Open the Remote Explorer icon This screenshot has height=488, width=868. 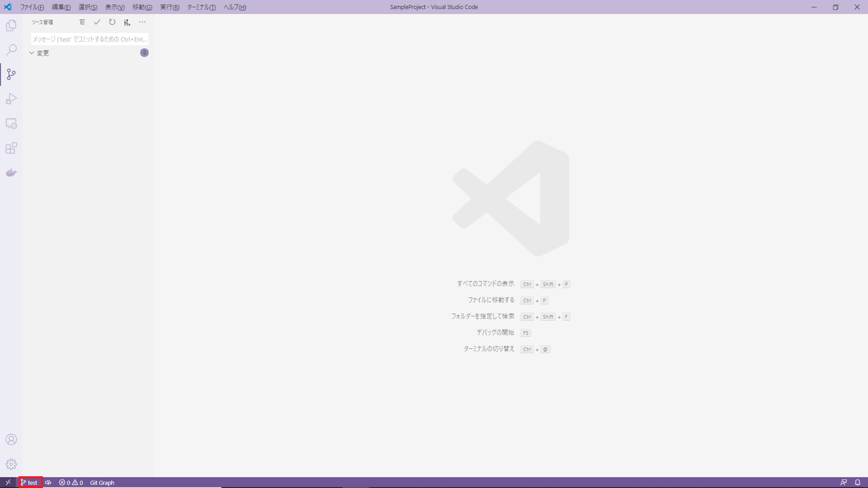11,123
